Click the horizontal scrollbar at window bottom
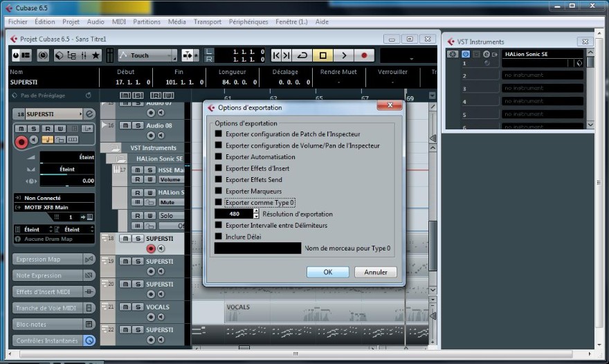The width and height of the screenshot is (609, 364). tap(296, 354)
